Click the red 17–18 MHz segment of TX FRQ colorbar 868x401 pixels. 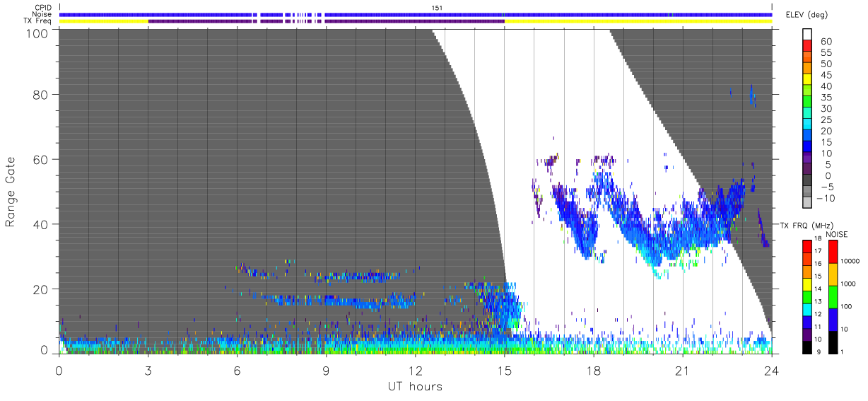point(808,245)
